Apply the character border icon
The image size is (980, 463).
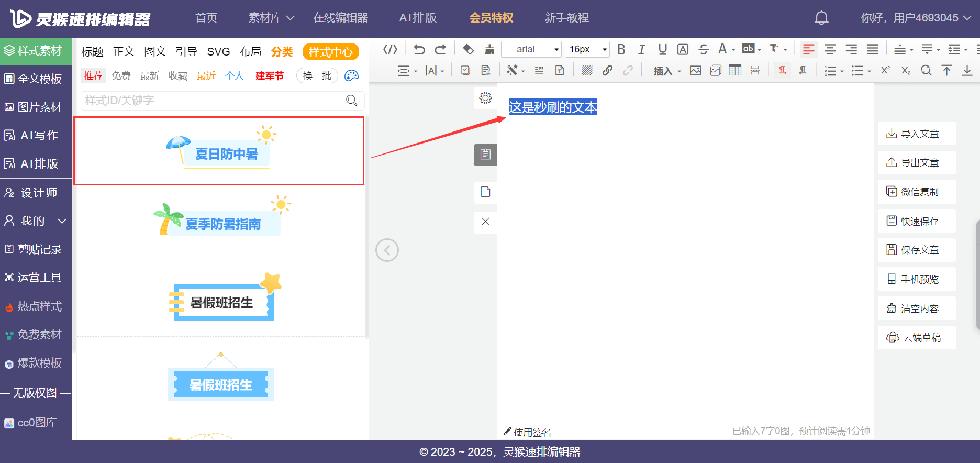(683, 49)
